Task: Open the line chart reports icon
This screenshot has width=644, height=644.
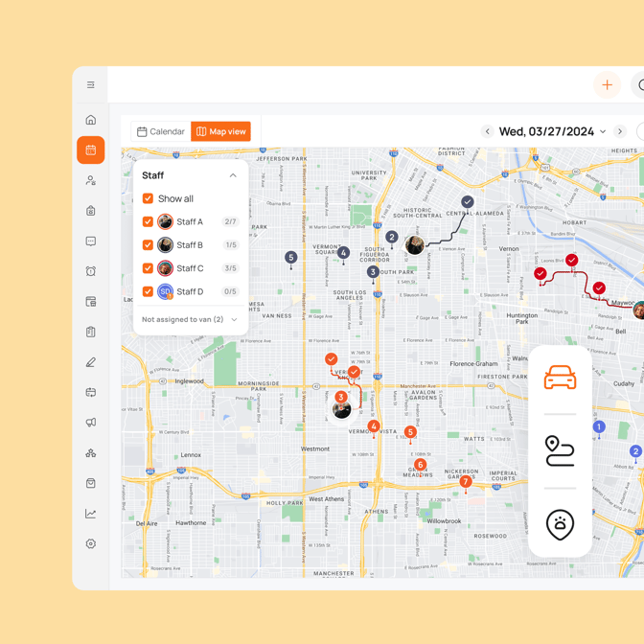Action: (x=91, y=514)
